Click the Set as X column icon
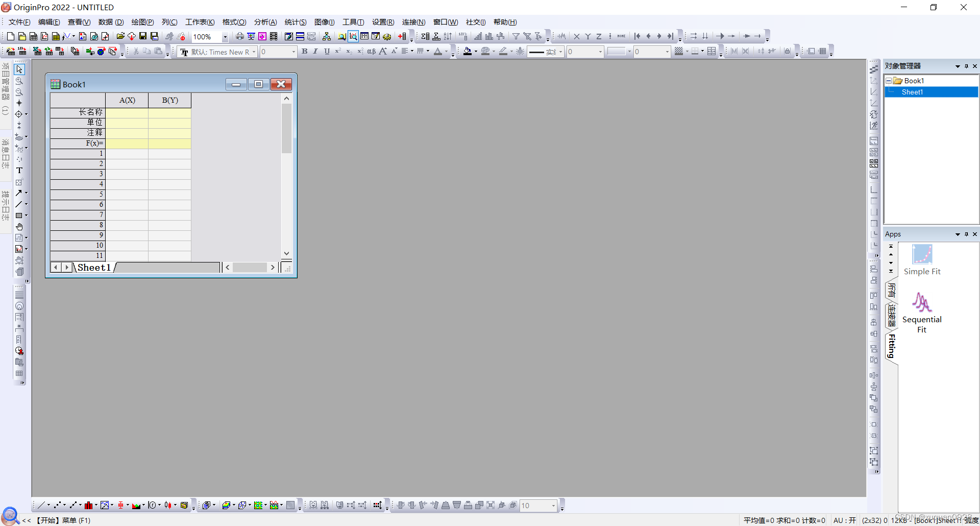The height and width of the screenshot is (526, 980). pyautogui.click(x=576, y=36)
